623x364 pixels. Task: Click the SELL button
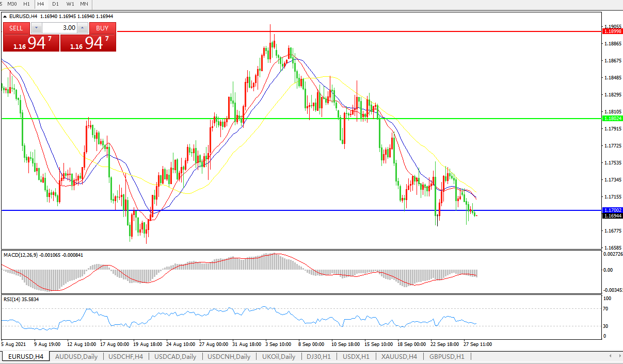pos(17,28)
